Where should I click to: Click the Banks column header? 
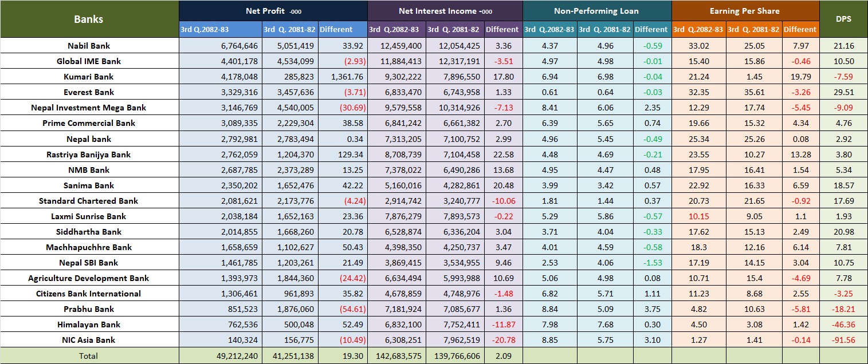(89, 19)
